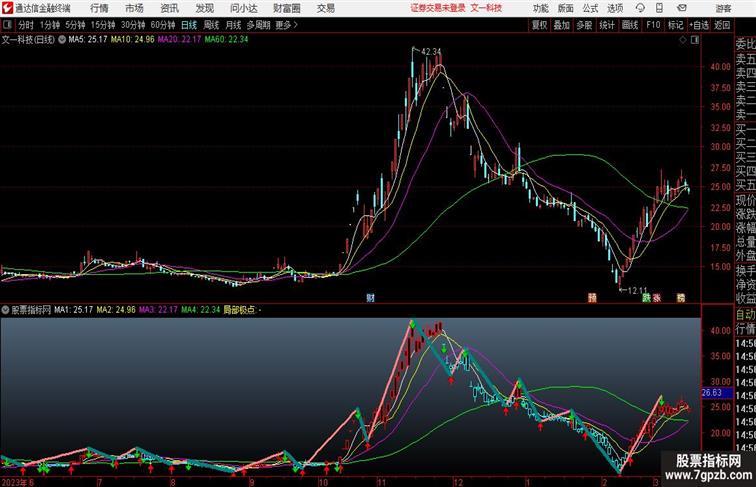Expand the 更多 period options
This screenshot has width=756, height=487.
pyautogui.click(x=286, y=25)
